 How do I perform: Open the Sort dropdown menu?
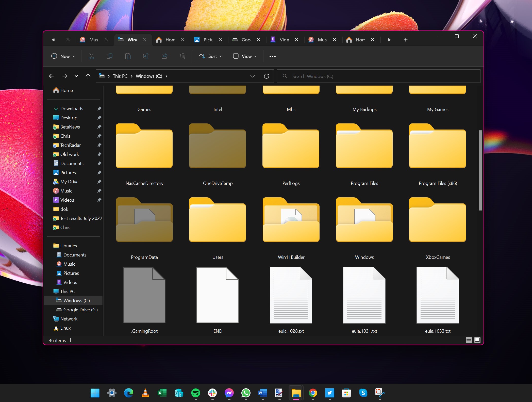tap(210, 56)
